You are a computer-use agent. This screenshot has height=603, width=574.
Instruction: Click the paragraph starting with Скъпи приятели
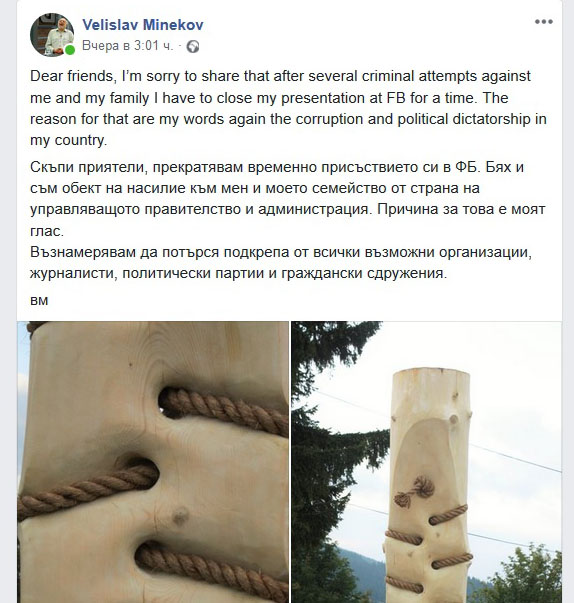(288, 199)
